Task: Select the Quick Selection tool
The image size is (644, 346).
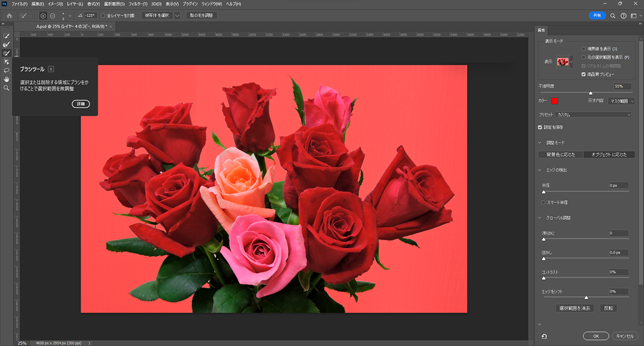Action: [6, 36]
